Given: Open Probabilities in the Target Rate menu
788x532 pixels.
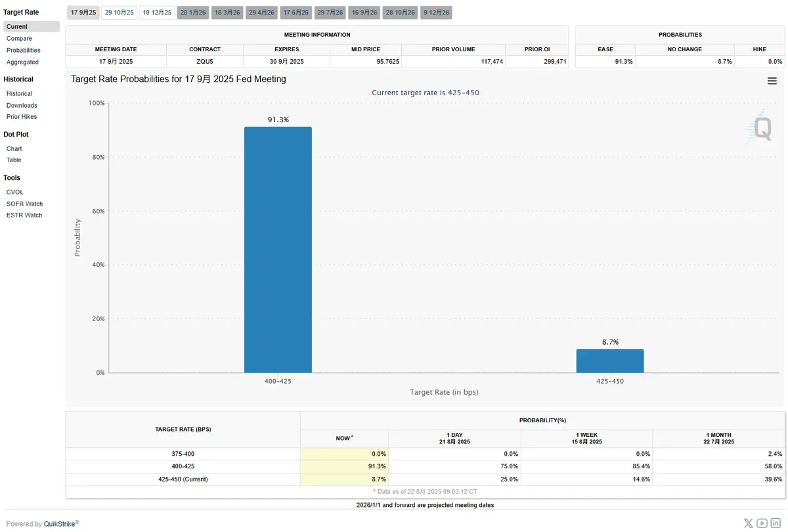Looking at the screenshot, I should (24, 51).
